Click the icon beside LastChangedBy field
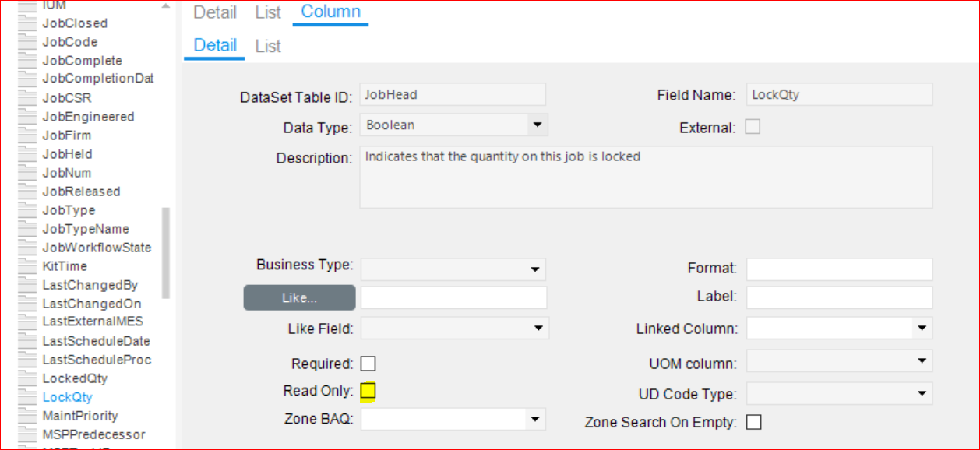The width and height of the screenshot is (980, 450). tap(27, 285)
